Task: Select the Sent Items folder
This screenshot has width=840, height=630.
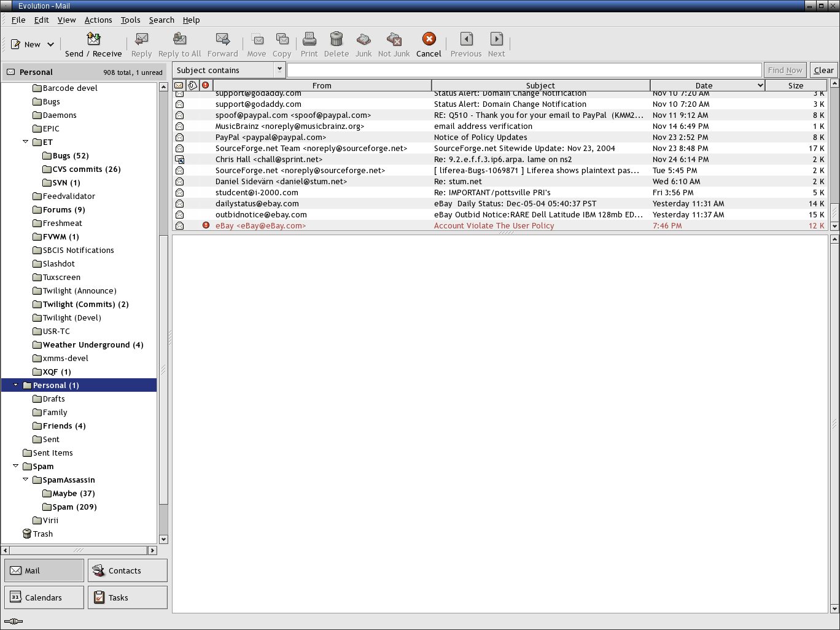Action: tap(48, 453)
